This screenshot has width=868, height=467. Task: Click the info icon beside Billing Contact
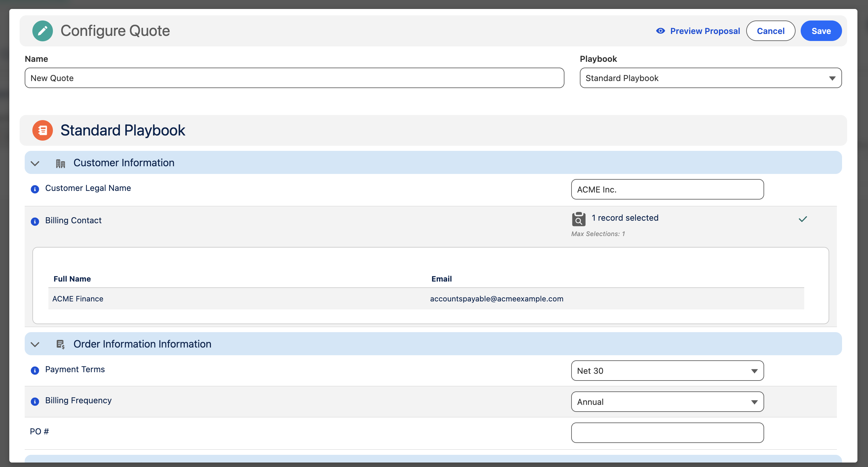pos(35,222)
